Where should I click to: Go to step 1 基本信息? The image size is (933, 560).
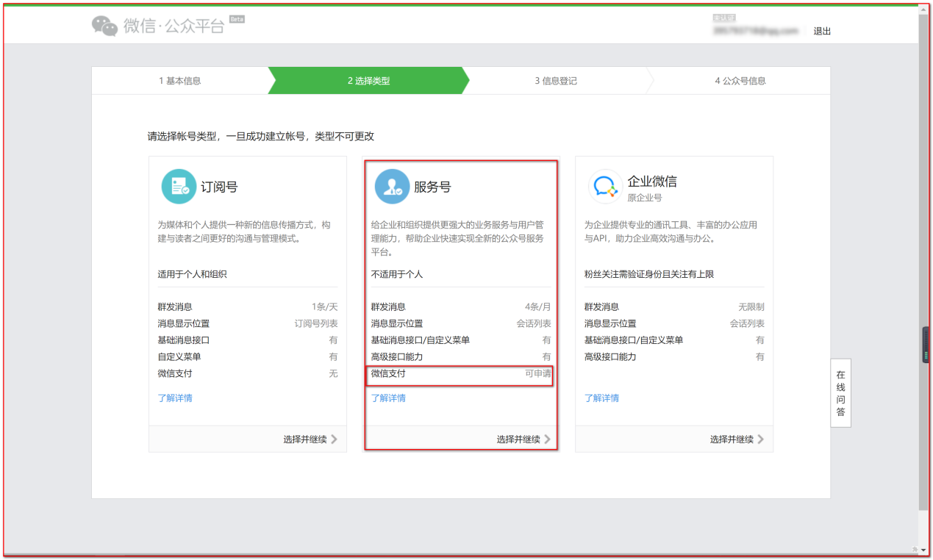coord(179,81)
